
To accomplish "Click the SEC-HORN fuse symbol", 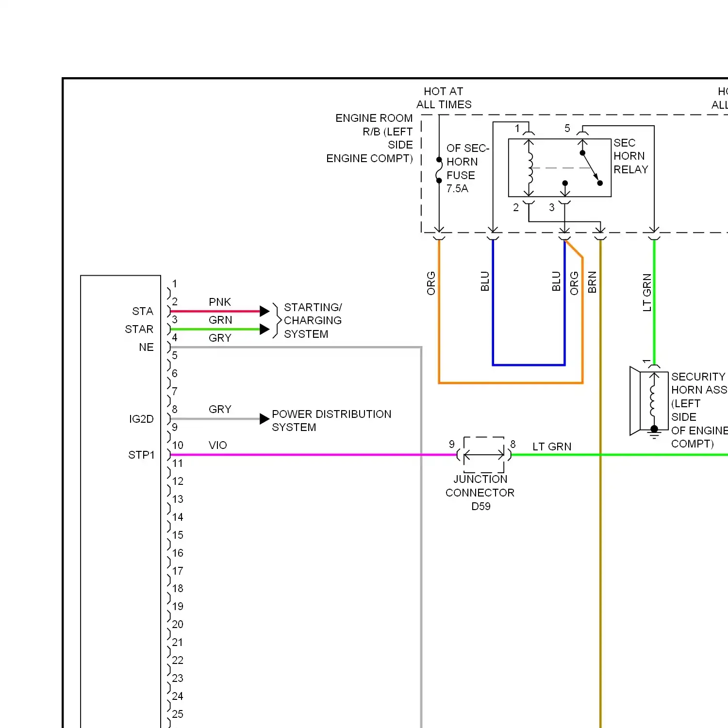I will [x=439, y=170].
